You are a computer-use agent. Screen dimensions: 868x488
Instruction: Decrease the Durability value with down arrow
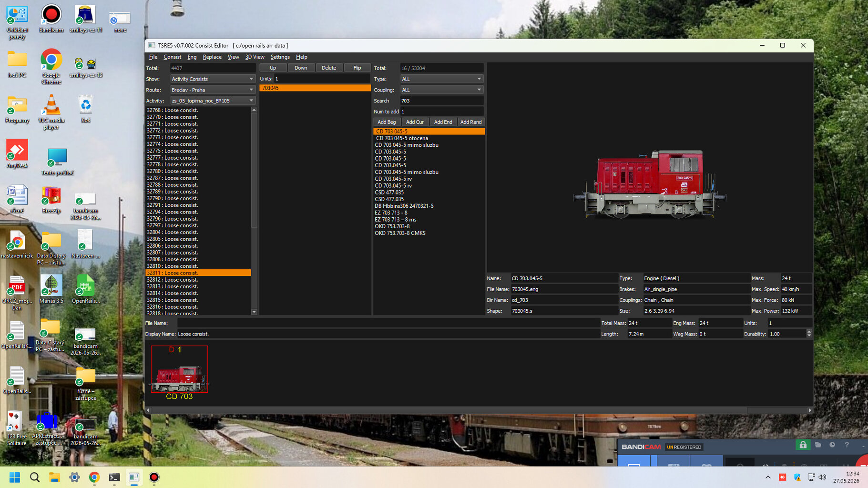tap(809, 336)
